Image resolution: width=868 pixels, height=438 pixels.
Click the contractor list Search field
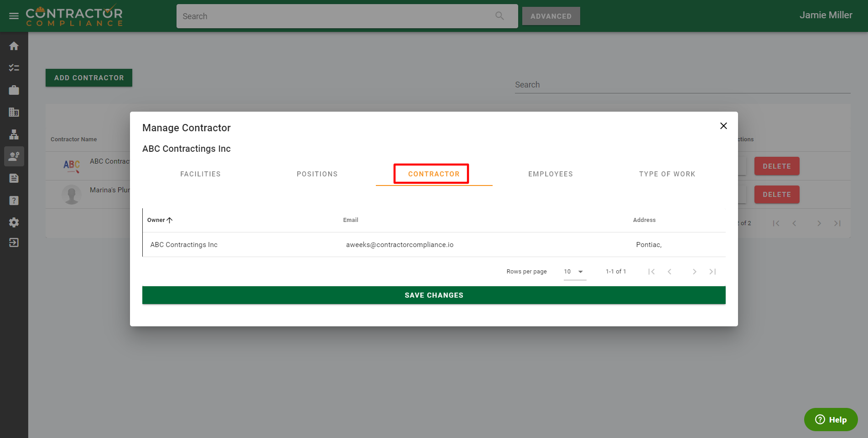point(682,85)
